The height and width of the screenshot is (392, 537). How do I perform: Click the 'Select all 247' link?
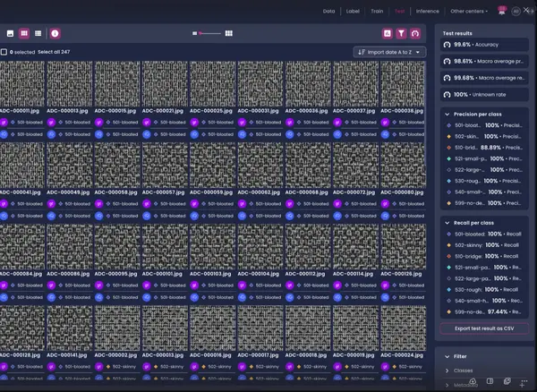coord(55,52)
